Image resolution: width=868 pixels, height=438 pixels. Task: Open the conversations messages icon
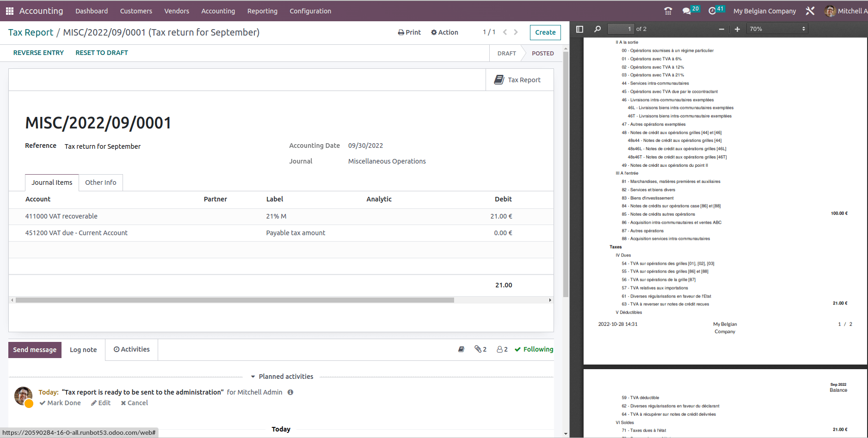pos(687,11)
